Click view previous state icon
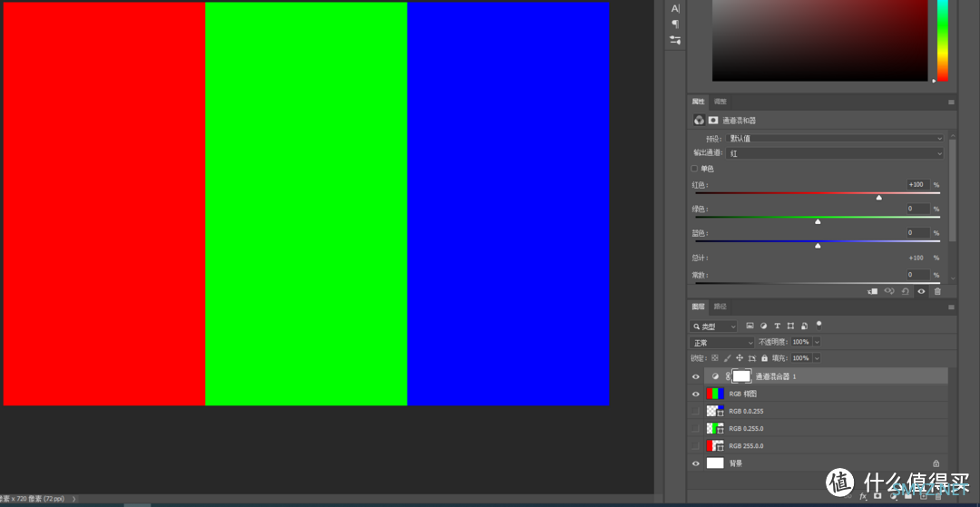This screenshot has width=980, height=507. (x=888, y=291)
